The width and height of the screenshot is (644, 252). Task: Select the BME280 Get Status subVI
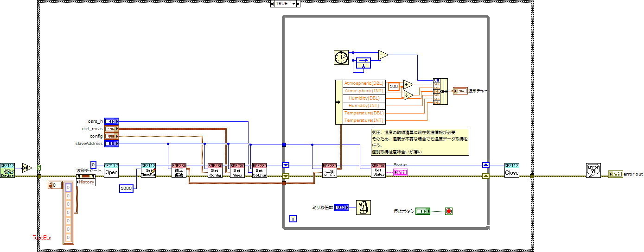[378, 170]
